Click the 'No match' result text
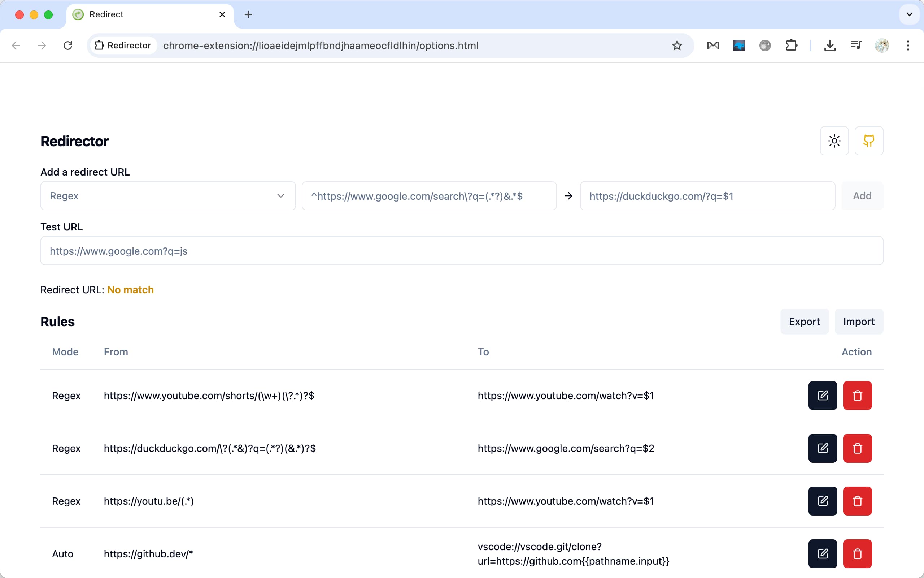Screen dimensions: 924x578 tap(131, 290)
